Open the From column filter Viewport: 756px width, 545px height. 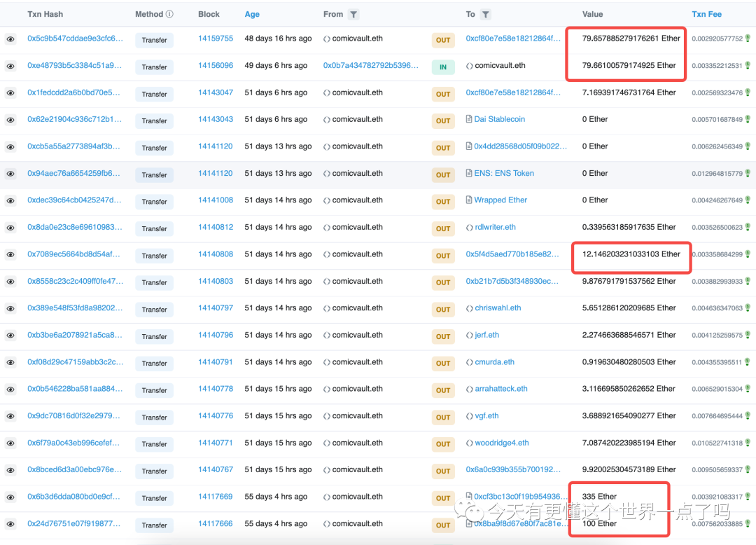(x=353, y=15)
